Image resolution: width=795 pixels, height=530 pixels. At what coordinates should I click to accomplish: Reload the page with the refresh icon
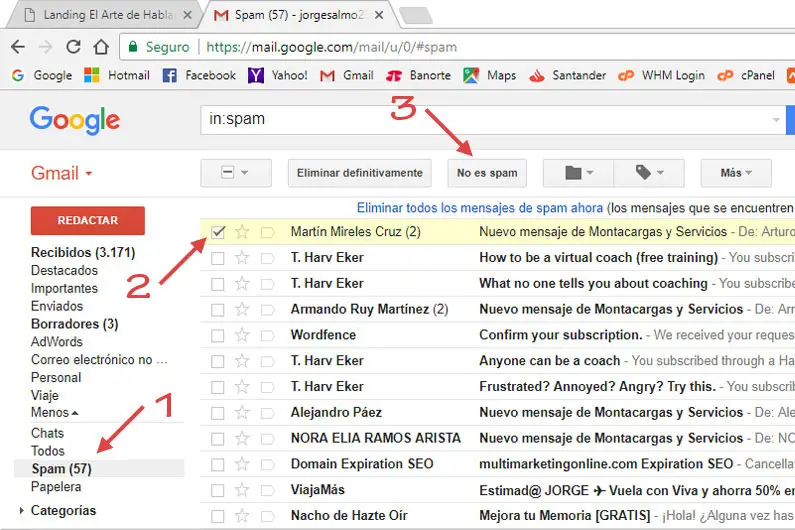coord(74,47)
